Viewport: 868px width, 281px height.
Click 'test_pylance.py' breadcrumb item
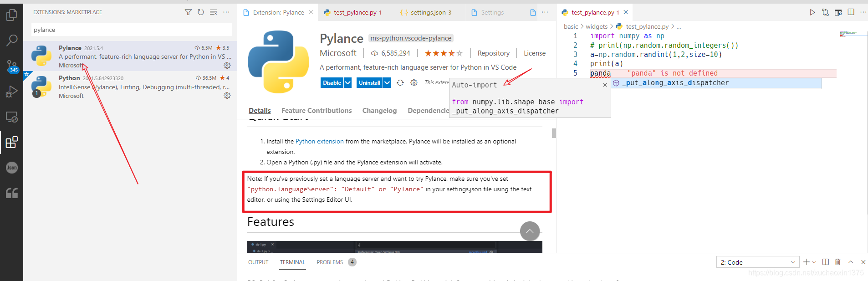642,26
